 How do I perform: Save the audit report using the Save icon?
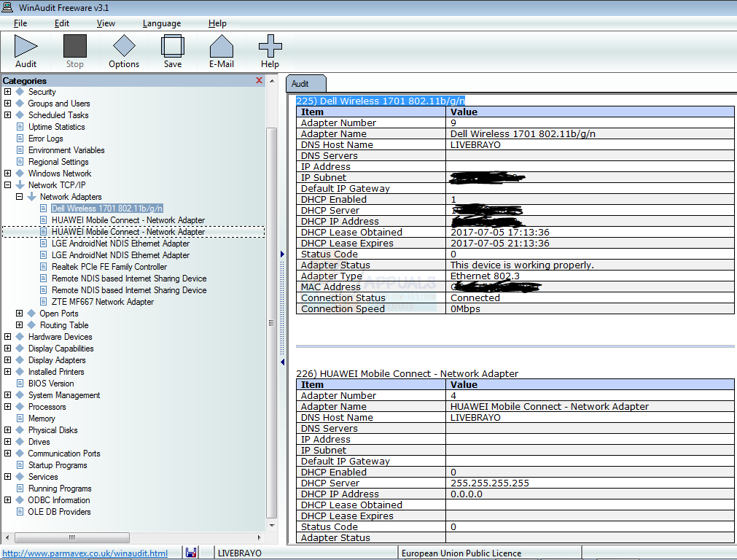click(172, 50)
